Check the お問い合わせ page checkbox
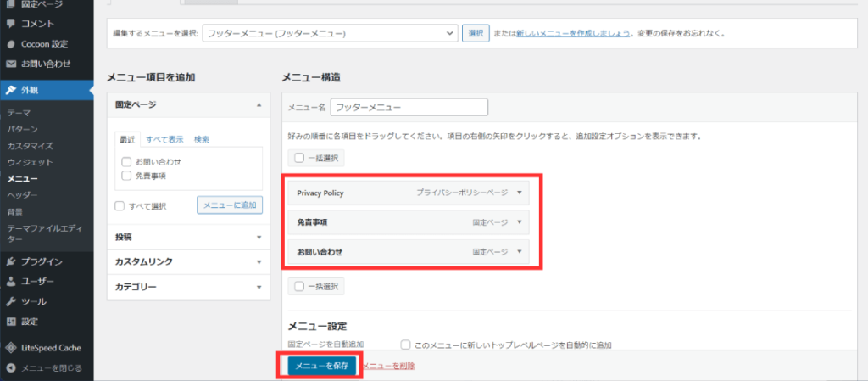 pyautogui.click(x=126, y=161)
